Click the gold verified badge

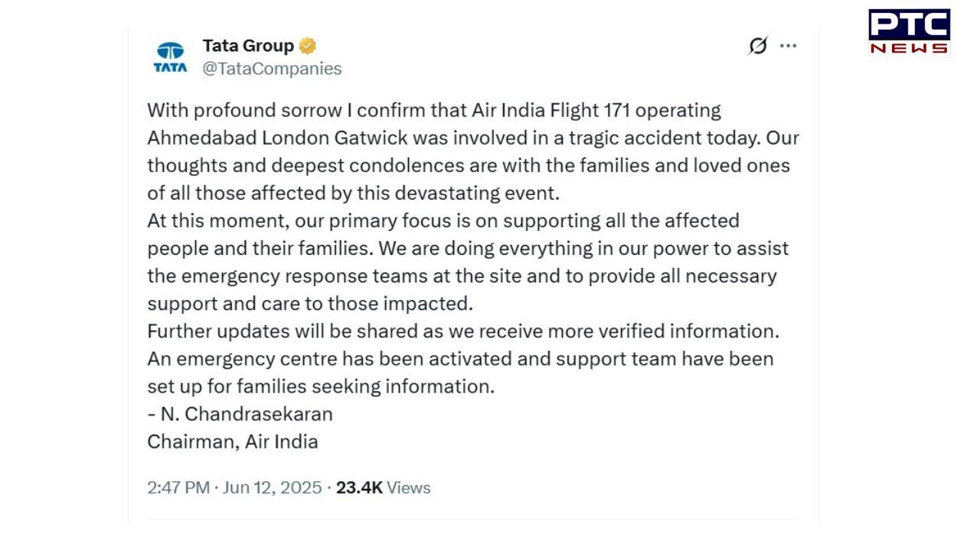(x=307, y=46)
